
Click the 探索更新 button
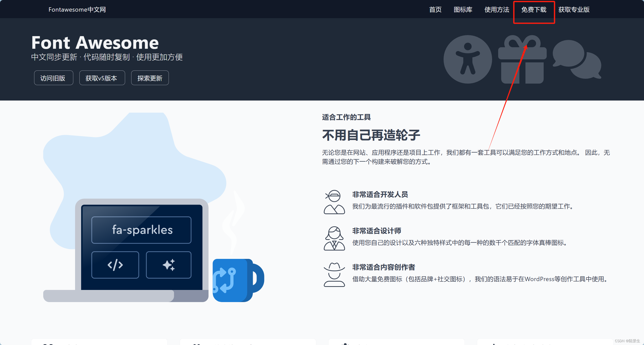(150, 78)
